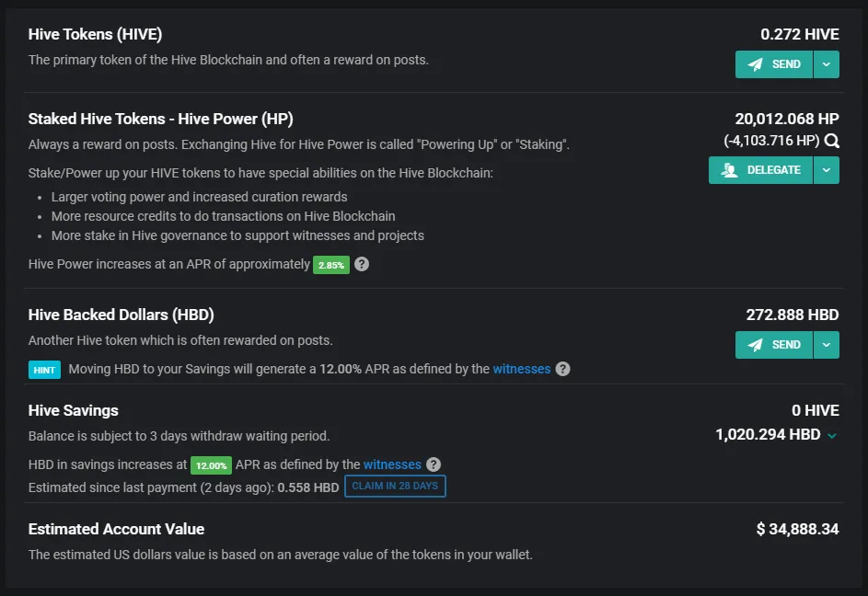868x596 pixels.
Task: Click the 2.85% APR badge
Action: (331, 265)
